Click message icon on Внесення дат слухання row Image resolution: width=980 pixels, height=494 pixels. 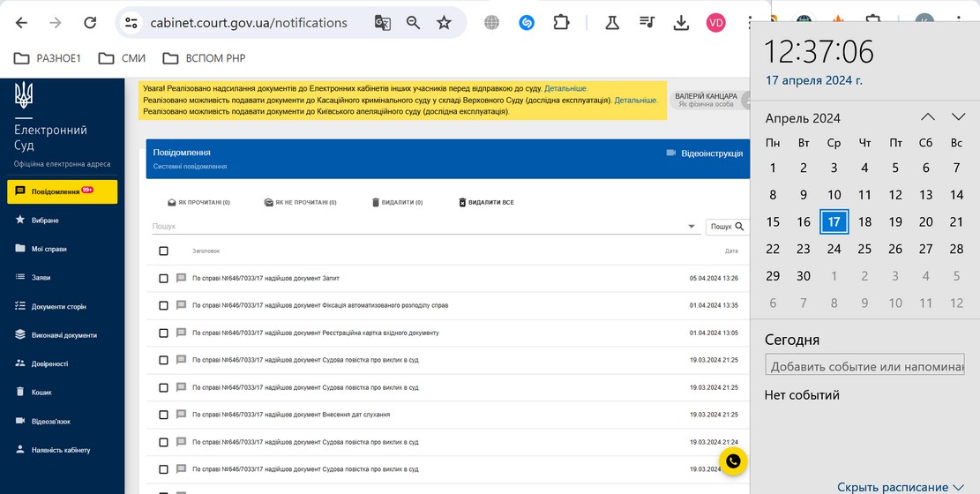pos(181,414)
